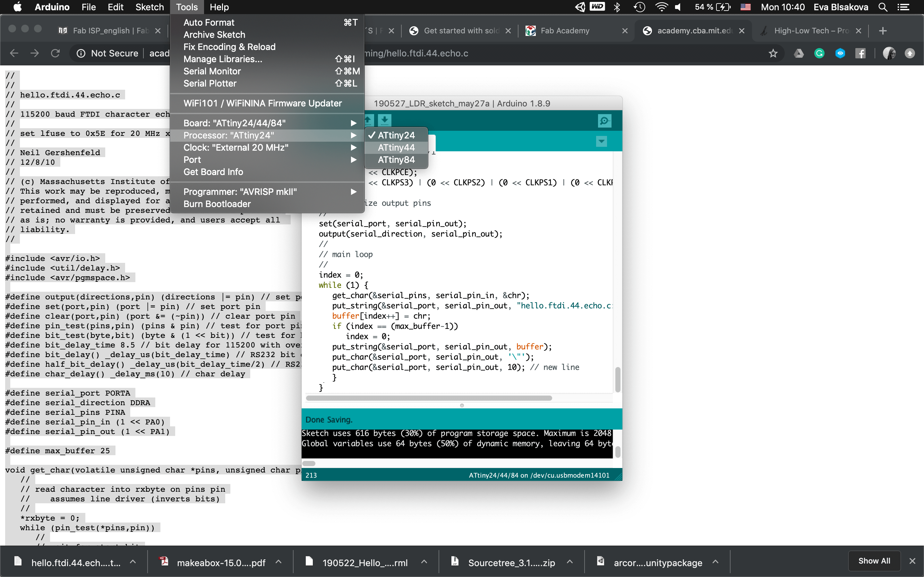The height and width of the screenshot is (577, 924).
Task: Bookmark the page with the star icon
Action: pos(773,54)
